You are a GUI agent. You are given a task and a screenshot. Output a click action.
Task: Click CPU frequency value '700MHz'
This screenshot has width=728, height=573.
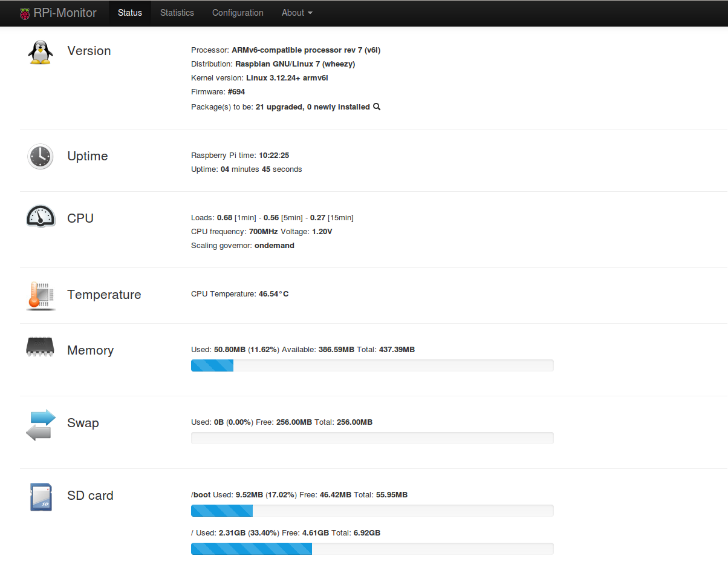(x=264, y=232)
